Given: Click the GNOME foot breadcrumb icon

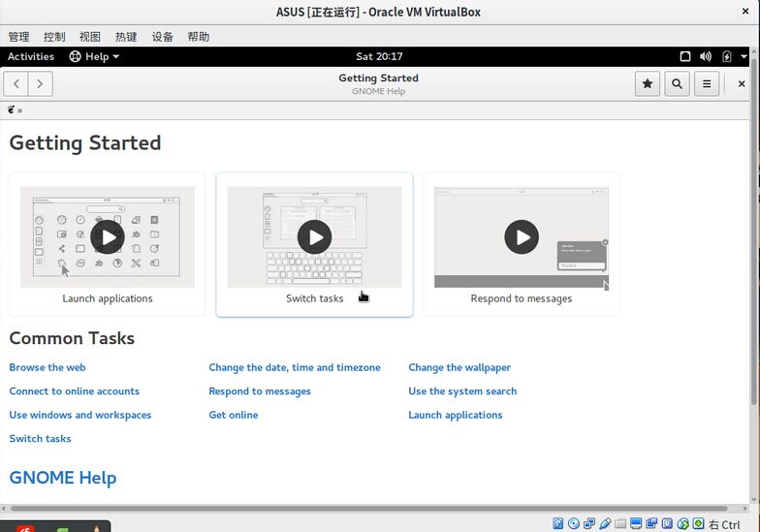Looking at the screenshot, I should 12,110.
